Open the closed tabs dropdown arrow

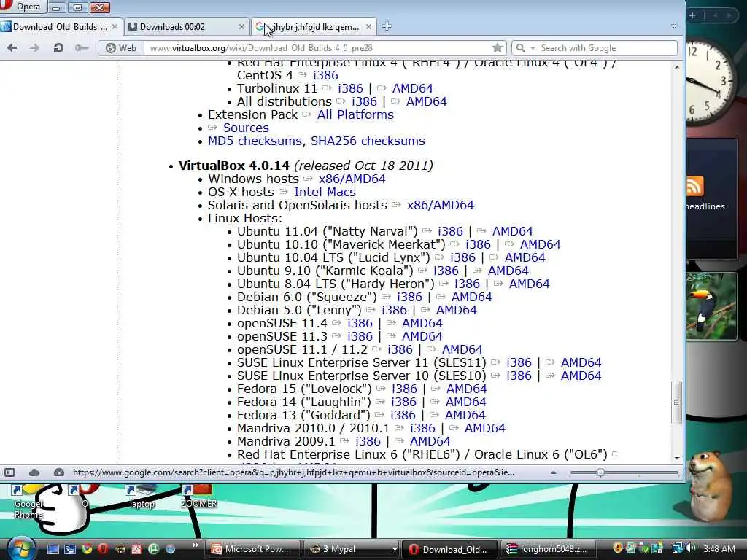(674, 27)
